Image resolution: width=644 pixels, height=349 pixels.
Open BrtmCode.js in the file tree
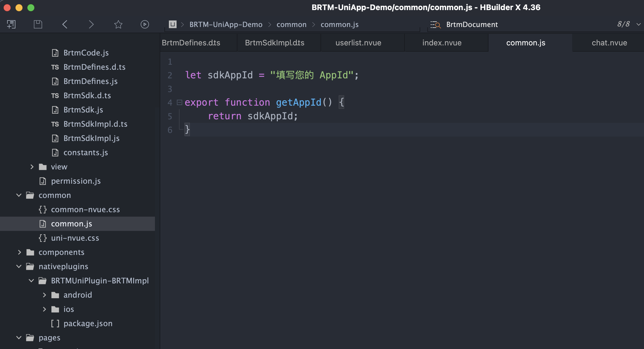tap(86, 53)
